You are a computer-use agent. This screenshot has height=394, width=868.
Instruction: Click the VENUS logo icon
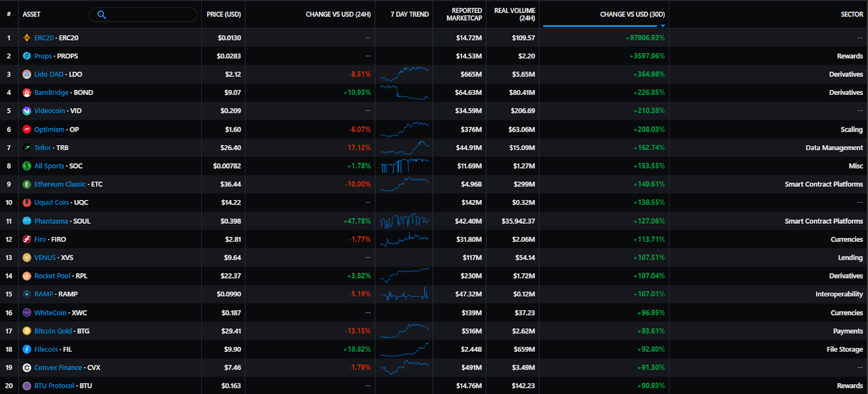27,257
